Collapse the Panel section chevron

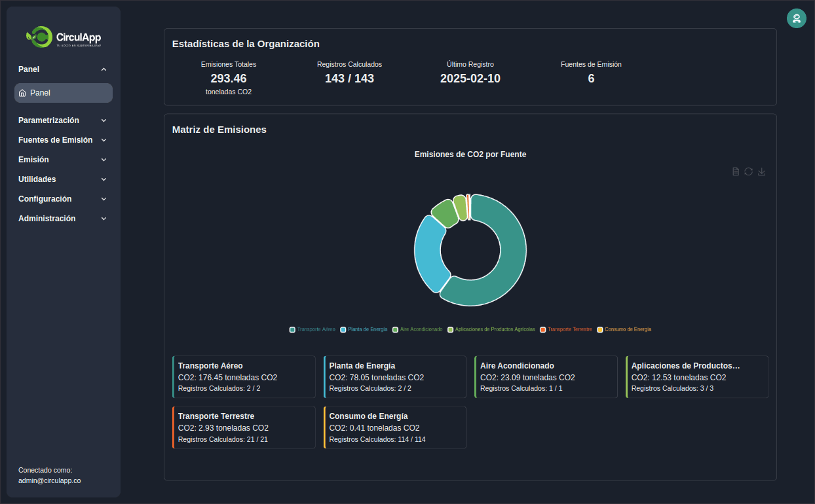pyautogui.click(x=104, y=69)
